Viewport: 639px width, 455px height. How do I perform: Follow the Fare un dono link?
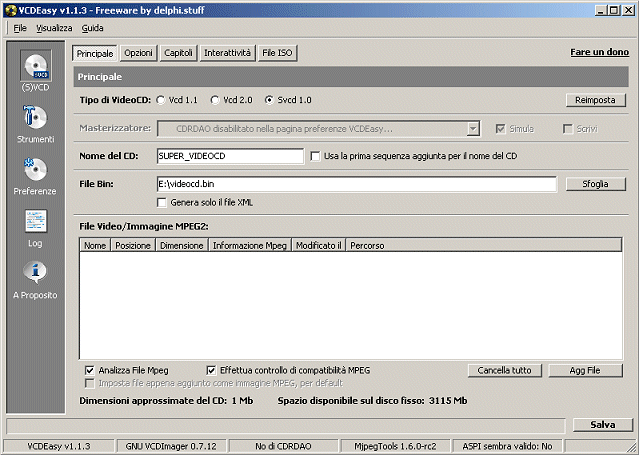click(599, 51)
